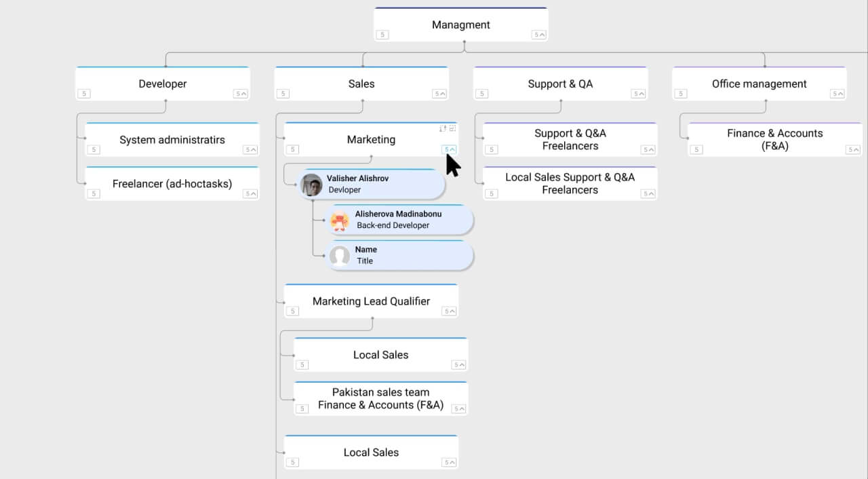Toggle the Support & Q&A Freelancers chevron
This screenshot has height=479, width=868.
pos(648,149)
